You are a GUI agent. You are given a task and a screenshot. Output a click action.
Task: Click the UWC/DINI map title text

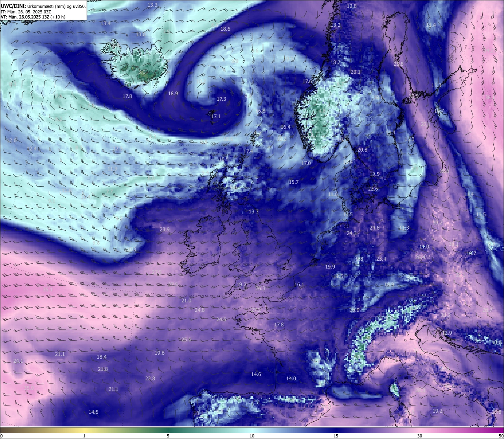(43, 6)
